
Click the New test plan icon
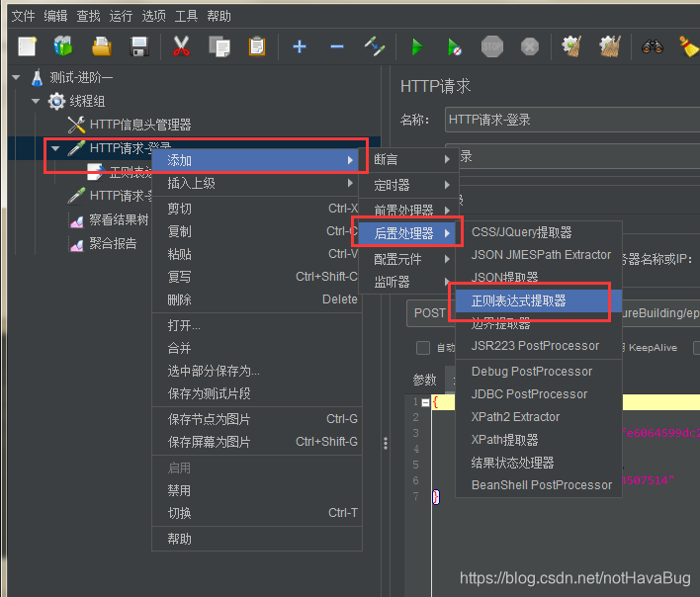(27, 46)
